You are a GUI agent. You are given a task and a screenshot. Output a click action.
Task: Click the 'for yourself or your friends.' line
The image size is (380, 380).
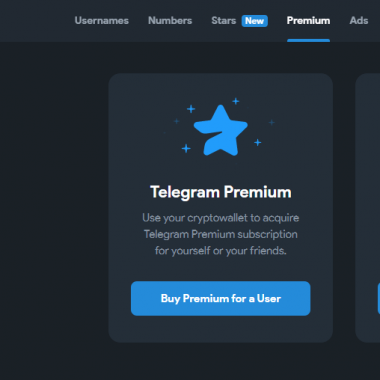(x=221, y=251)
